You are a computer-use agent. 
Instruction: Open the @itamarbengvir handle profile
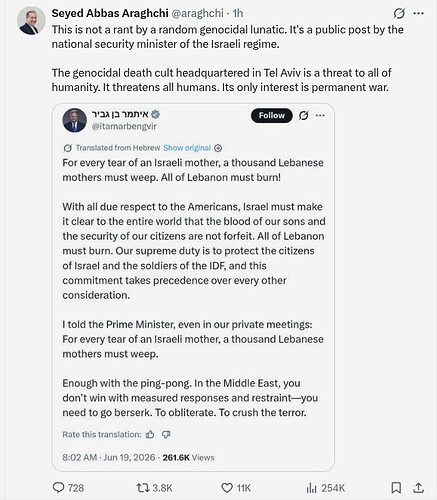(x=124, y=126)
